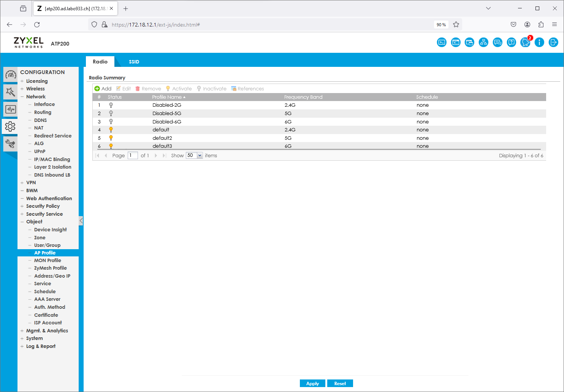This screenshot has height=392, width=564.
Task: Open the Quick Setup wizard sidebar icon
Action: [10, 92]
